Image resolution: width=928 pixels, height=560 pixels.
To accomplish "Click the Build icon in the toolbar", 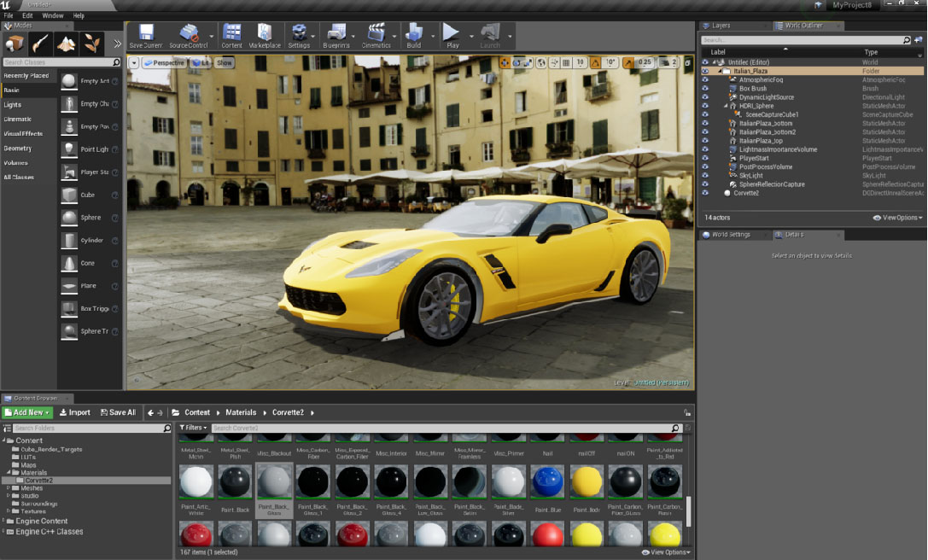I will point(414,35).
